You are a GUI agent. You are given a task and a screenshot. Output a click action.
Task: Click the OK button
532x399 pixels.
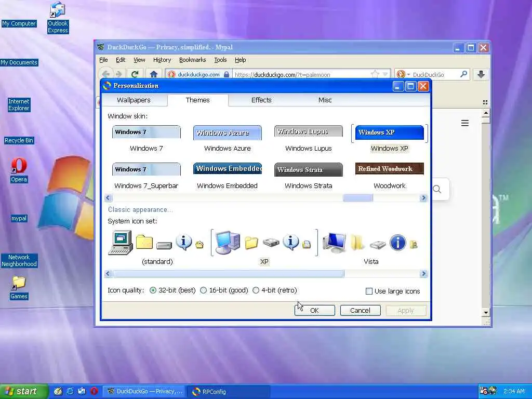[x=314, y=311]
